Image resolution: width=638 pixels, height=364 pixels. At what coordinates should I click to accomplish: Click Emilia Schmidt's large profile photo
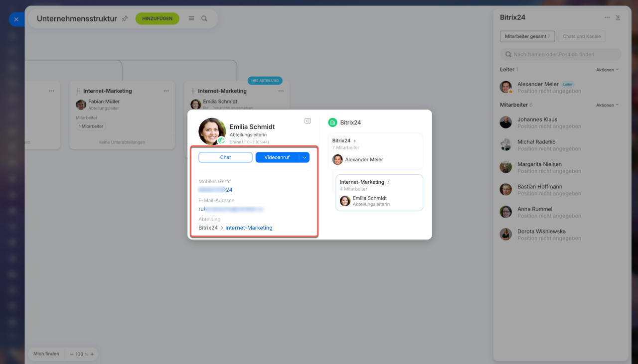coord(212,131)
